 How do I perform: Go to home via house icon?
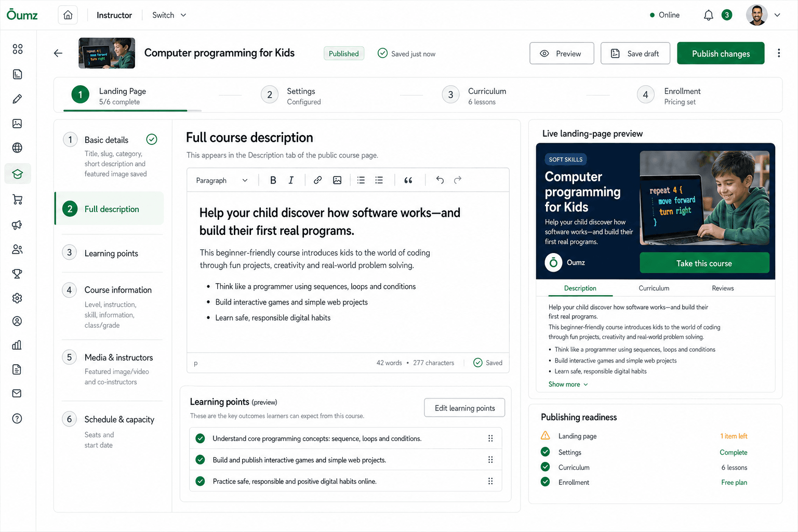(x=68, y=15)
